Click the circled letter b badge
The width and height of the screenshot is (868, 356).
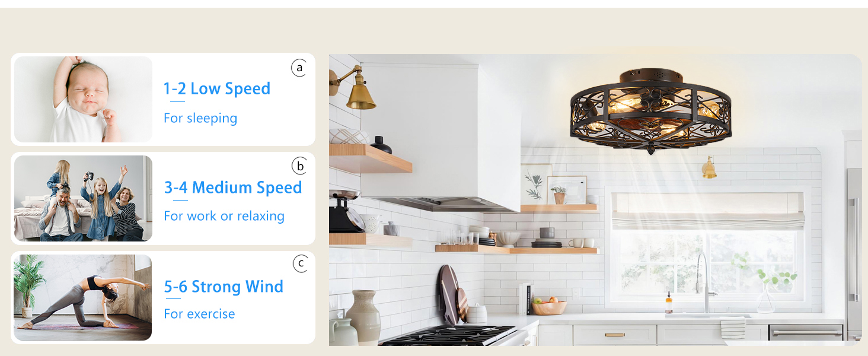[300, 166]
